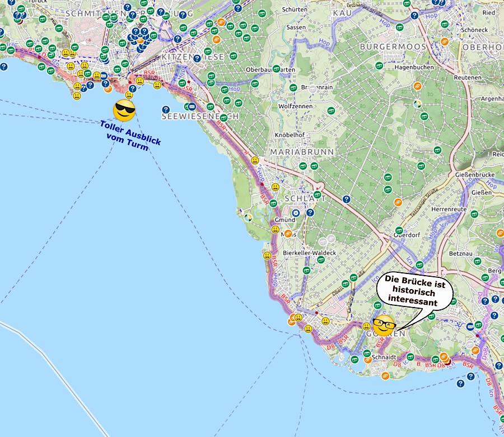Open the green marker next to Oberdorf
Image resolution: width=504 pixels, height=437 pixels.
point(399,230)
